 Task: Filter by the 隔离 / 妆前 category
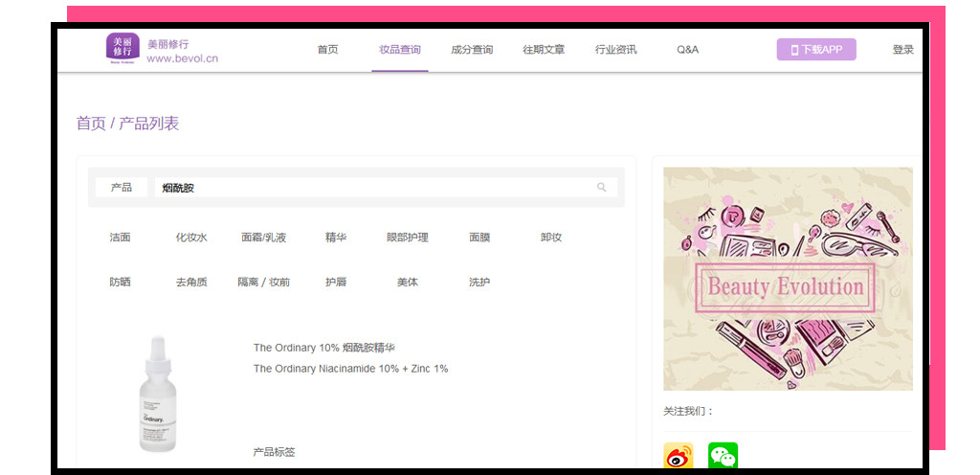pos(264,282)
